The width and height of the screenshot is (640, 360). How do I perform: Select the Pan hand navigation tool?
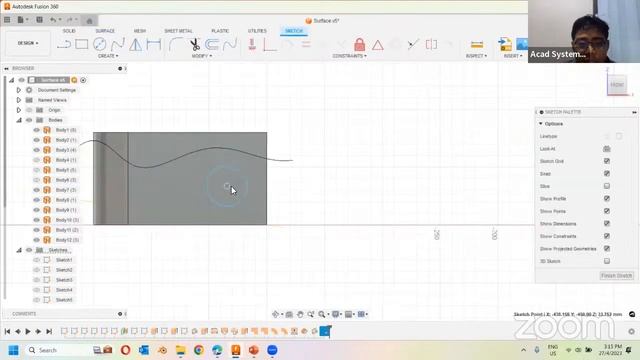(300, 314)
